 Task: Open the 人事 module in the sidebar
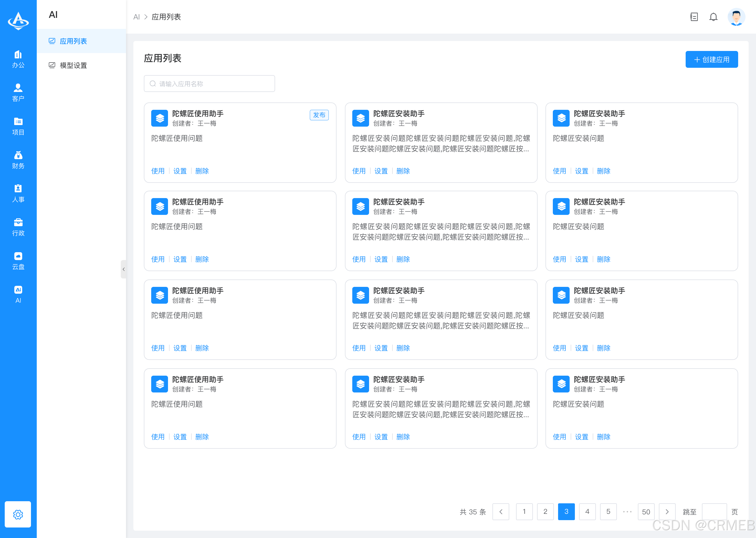(x=18, y=193)
